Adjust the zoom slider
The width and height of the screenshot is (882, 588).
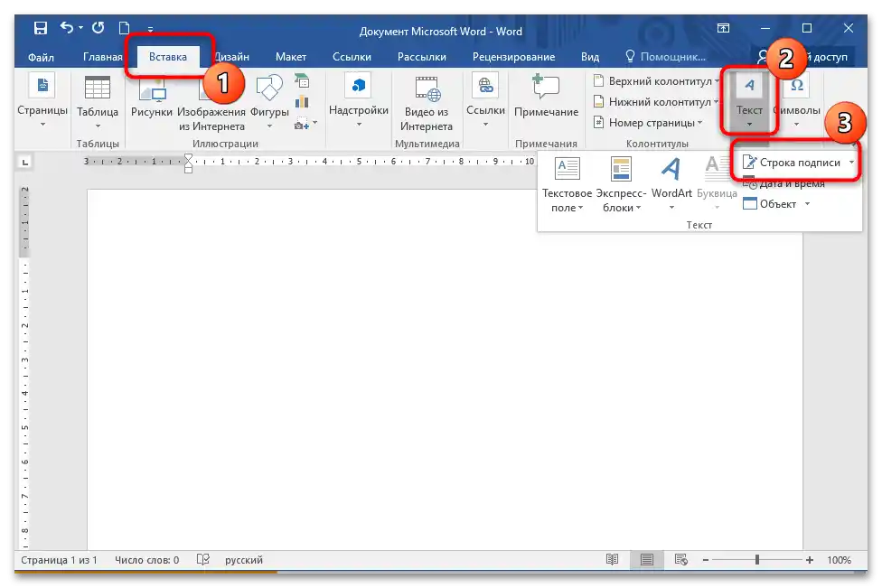click(x=757, y=560)
